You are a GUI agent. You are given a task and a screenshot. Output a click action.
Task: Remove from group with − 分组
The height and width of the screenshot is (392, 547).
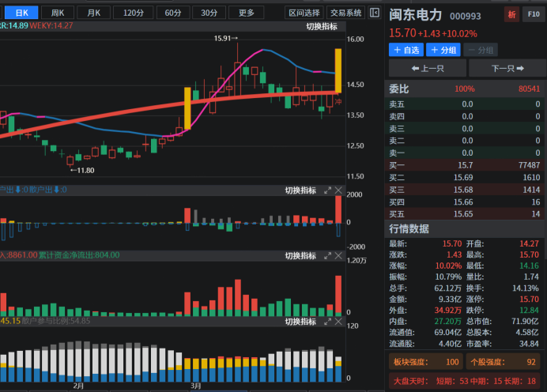click(x=481, y=50)
